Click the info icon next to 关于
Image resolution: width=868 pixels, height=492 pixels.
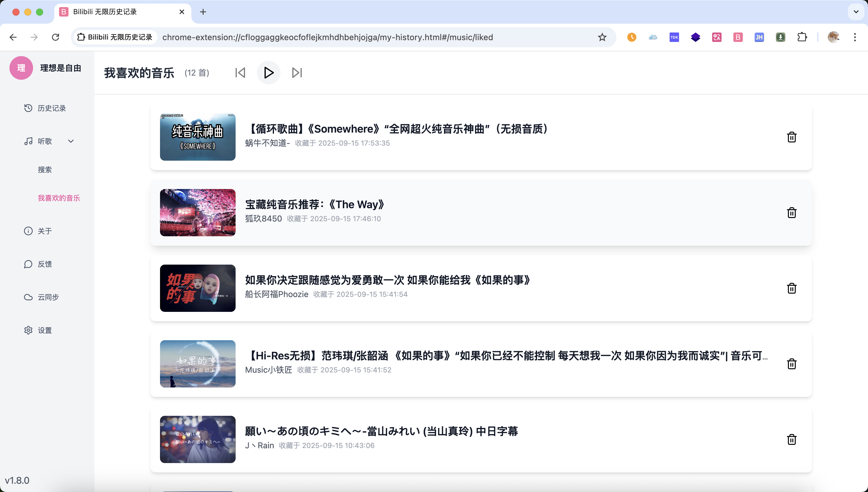(x=28, y=231)
